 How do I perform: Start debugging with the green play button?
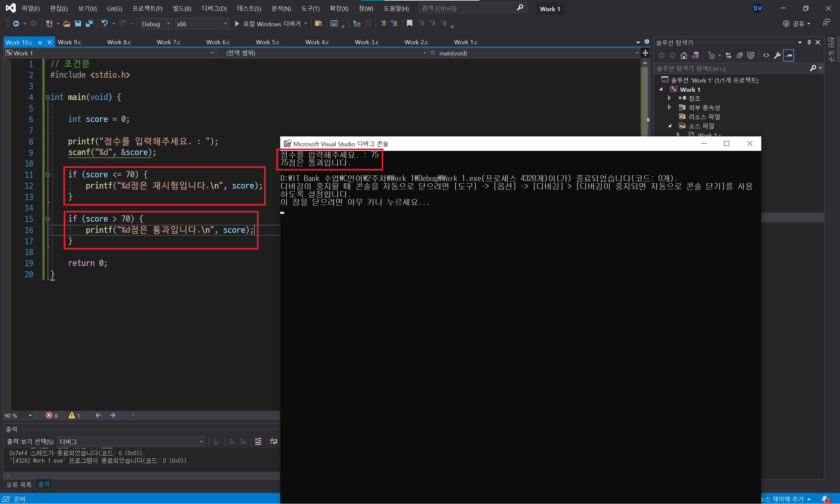pyautogui.click(x=237, y=23)
